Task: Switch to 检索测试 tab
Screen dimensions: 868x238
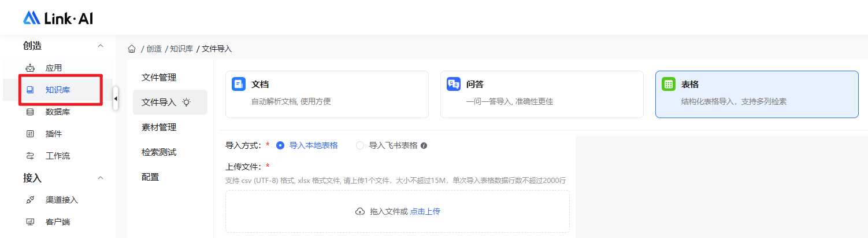Action: tap(170, 152)
